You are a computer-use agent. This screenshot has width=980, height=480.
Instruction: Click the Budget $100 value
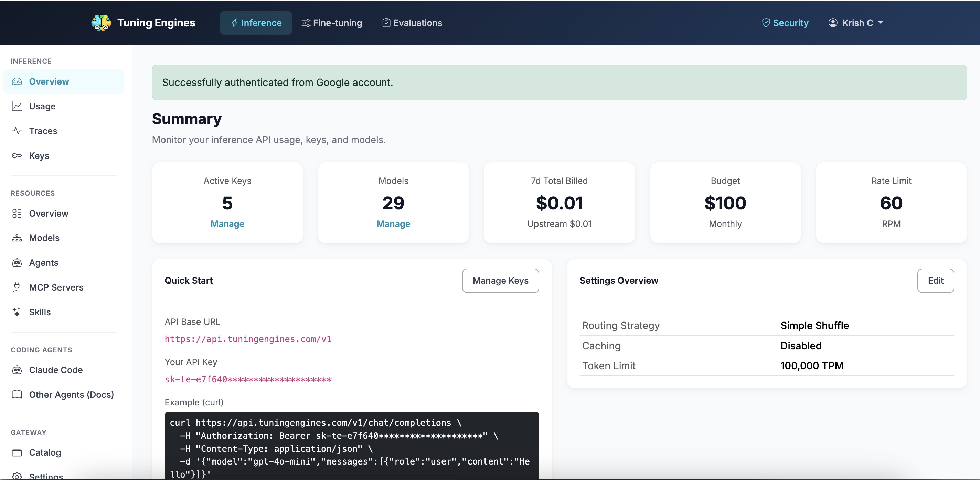pos(725,203)
